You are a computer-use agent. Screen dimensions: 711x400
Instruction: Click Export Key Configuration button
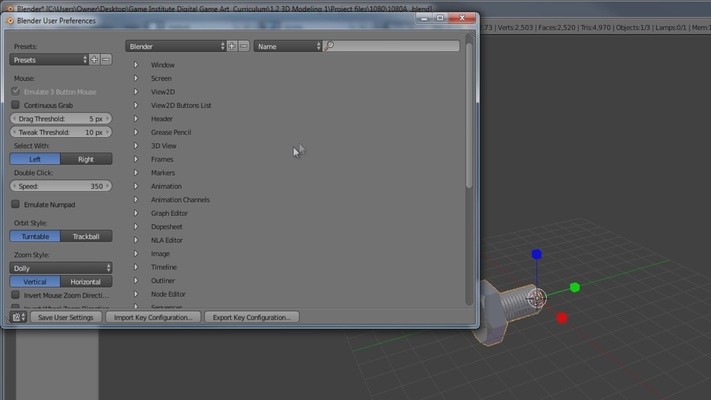(x=252, y=317)
